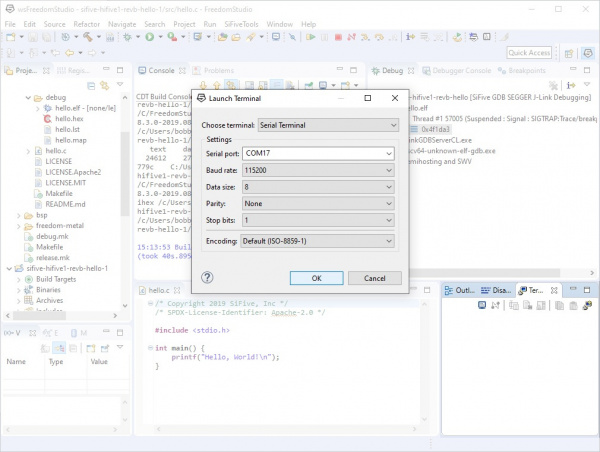The height and width of the screenshot is (452, 600).
Task: Open the File menu
Action: coord(10,24)
